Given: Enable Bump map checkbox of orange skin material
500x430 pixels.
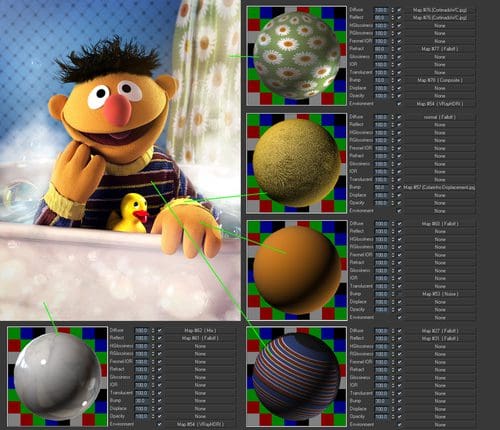Looking at the screenshot, I should (399, 294).
